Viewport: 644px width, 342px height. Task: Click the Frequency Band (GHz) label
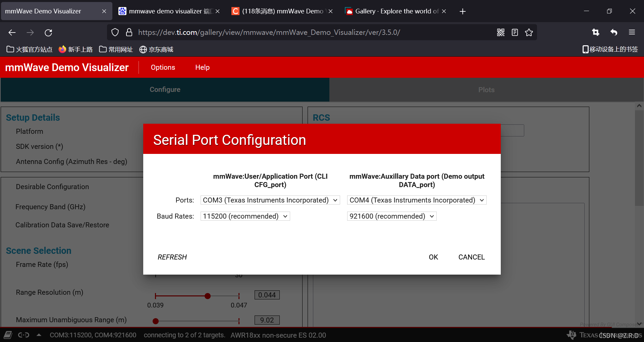point(50,207)
